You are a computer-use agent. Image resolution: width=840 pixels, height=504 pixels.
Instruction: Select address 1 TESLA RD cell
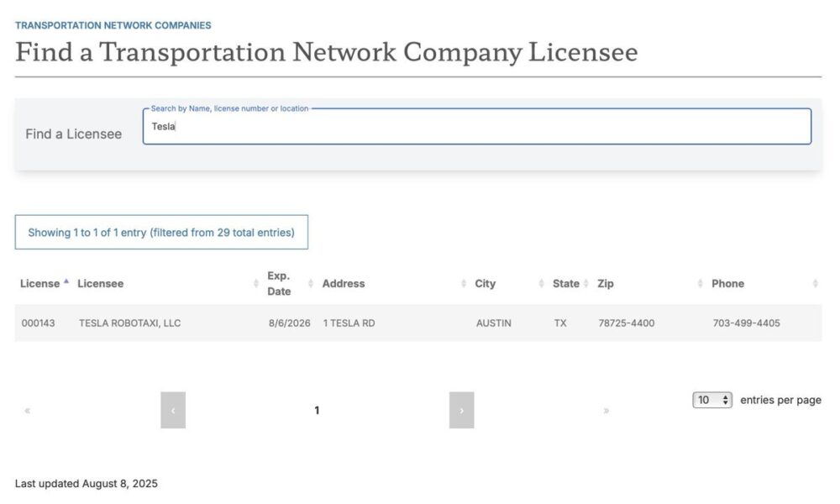(x=349, y=323)
